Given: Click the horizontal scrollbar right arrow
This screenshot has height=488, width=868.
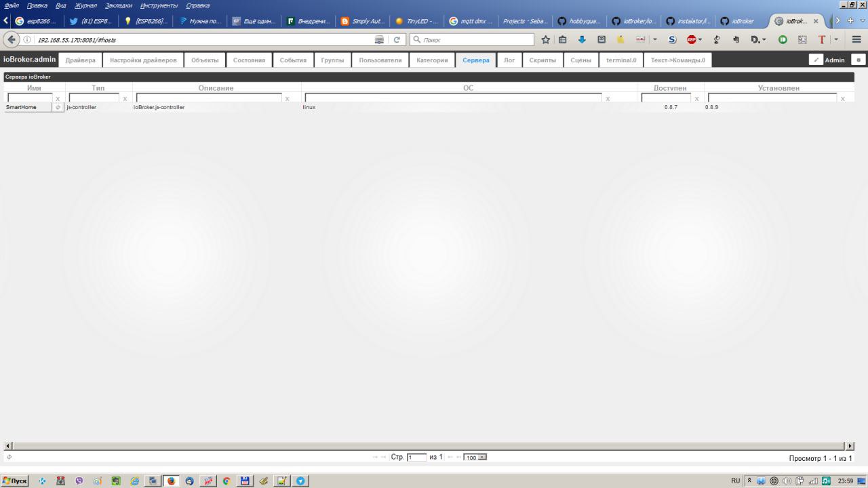Looking at the screenshot, I should point(850,446).
